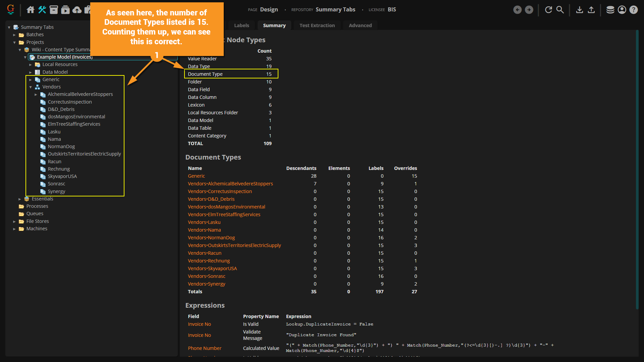Navigate back with the left arrow button
The image size is (644, 362).
click(517, 10)
